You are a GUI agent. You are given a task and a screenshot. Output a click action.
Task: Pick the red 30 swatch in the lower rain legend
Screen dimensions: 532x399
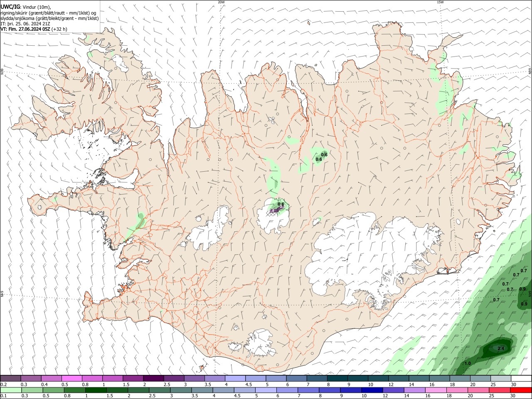[x=521, y=390]
